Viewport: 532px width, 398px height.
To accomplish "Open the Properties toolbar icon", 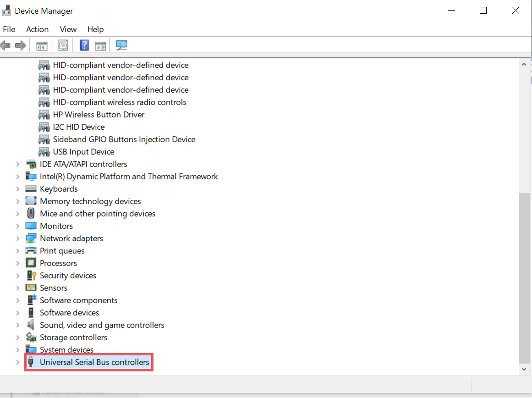I will pos(63,45).
